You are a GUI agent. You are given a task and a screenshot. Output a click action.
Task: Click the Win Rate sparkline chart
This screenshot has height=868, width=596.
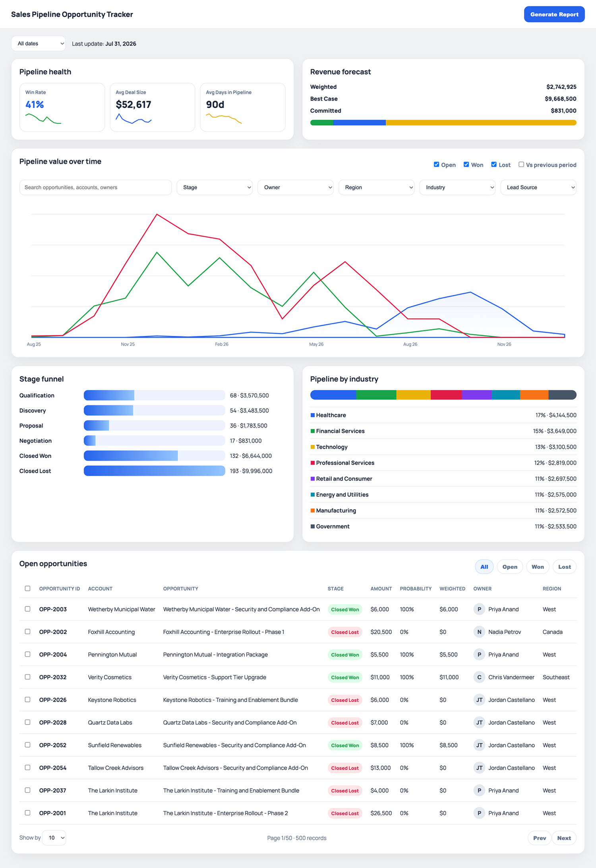click(x=43, y=118)
